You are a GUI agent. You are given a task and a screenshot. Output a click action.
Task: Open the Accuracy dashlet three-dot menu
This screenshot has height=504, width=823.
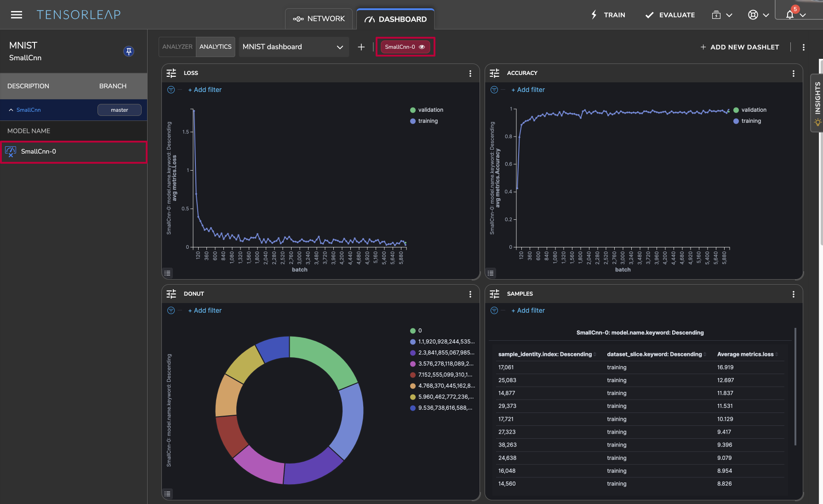click(x=793, y=74)
